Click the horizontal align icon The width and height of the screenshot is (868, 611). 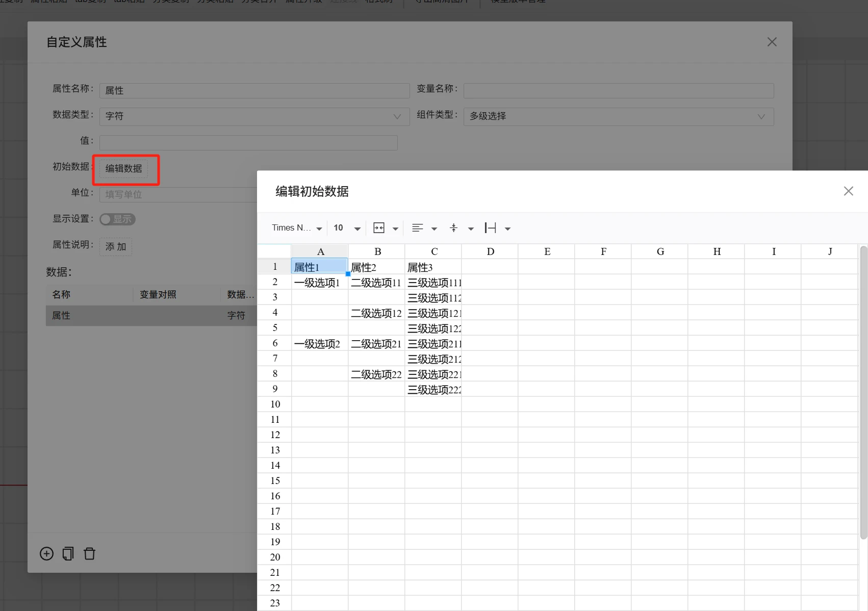[417, 228]
